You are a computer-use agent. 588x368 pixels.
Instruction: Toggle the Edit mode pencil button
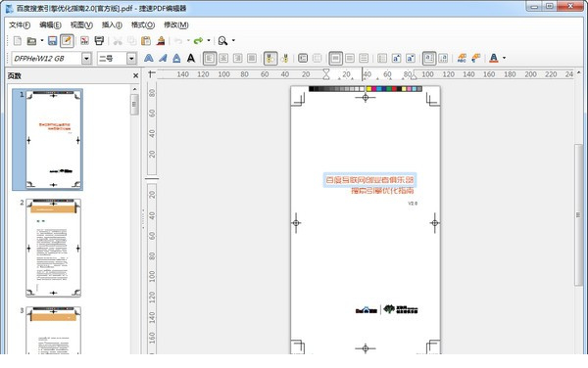point(67,41)
